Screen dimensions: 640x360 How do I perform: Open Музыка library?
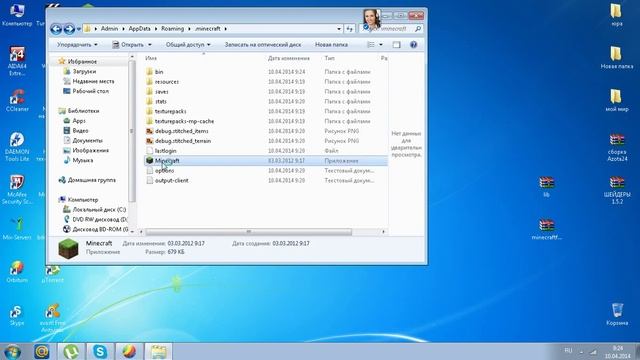pos(82,160)
